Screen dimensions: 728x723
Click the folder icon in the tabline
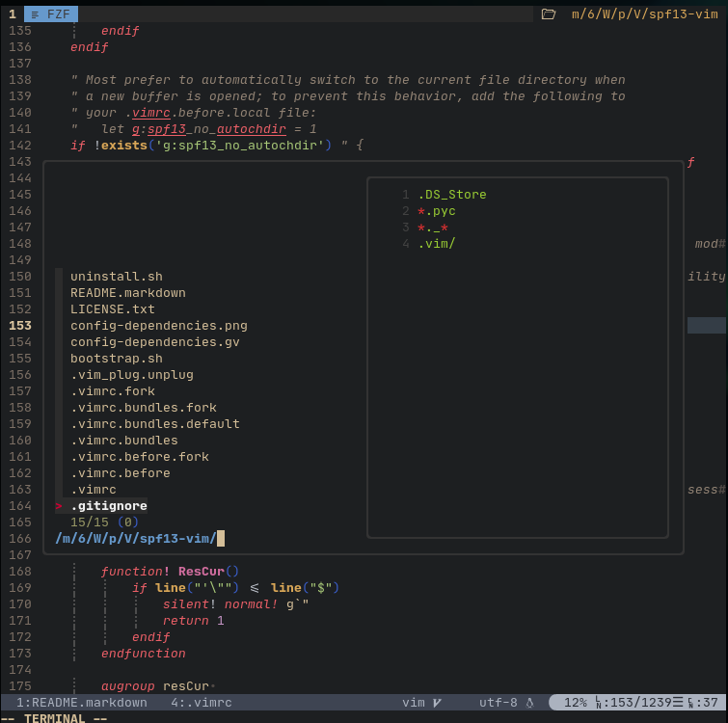coord(549,14)
